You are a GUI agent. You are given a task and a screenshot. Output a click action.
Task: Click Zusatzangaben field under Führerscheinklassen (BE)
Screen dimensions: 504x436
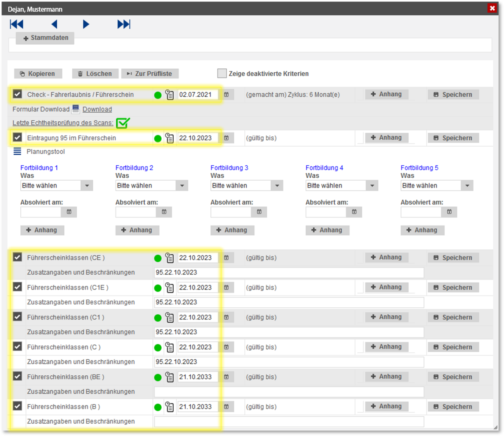click(x=289, y=392)
